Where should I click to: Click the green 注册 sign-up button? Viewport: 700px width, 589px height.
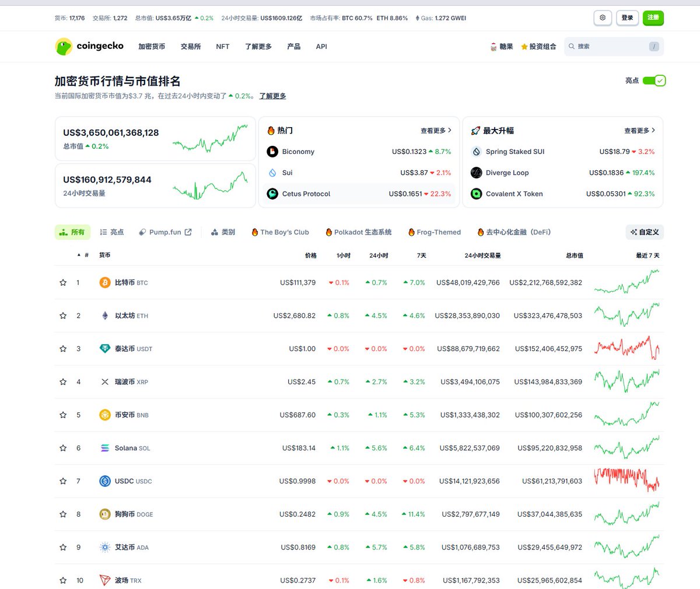tap(653, 17)
